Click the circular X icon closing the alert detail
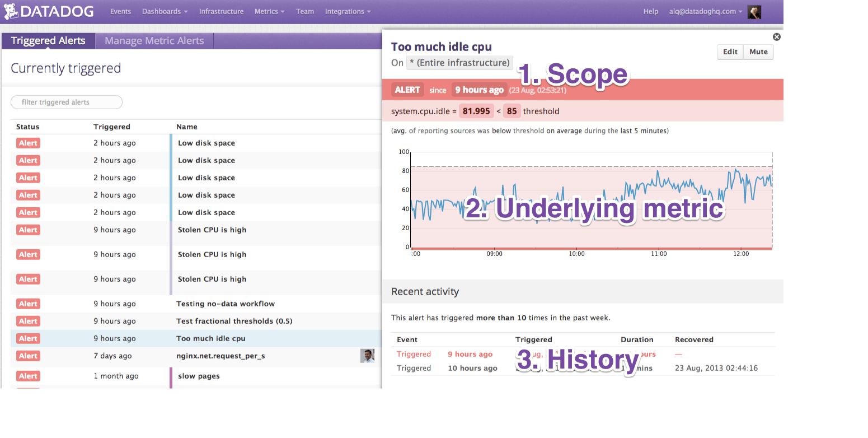 777,36
